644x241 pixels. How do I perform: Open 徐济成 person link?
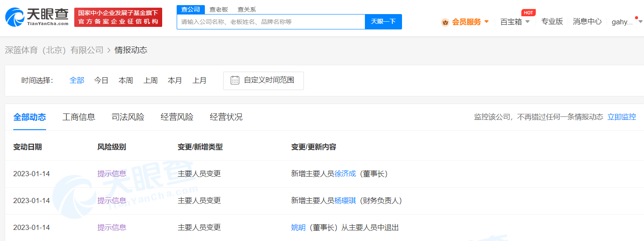pyautogui.click(x=345, y=174)
